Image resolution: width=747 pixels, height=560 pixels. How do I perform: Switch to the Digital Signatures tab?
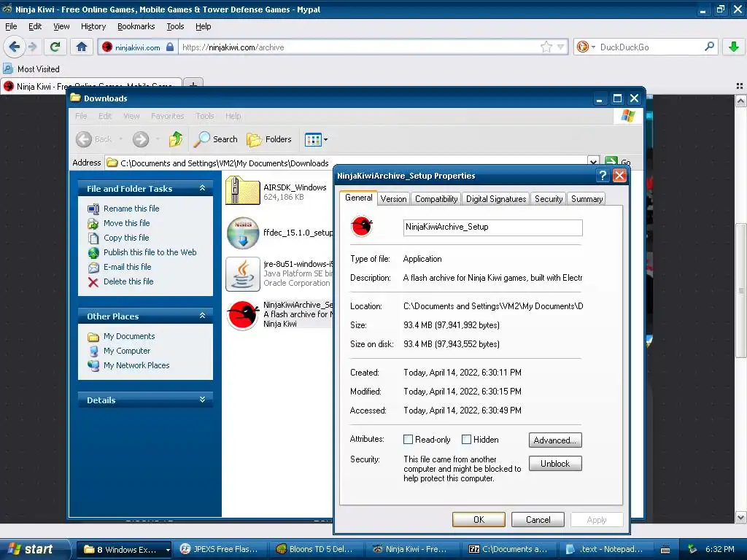[496, 199]
